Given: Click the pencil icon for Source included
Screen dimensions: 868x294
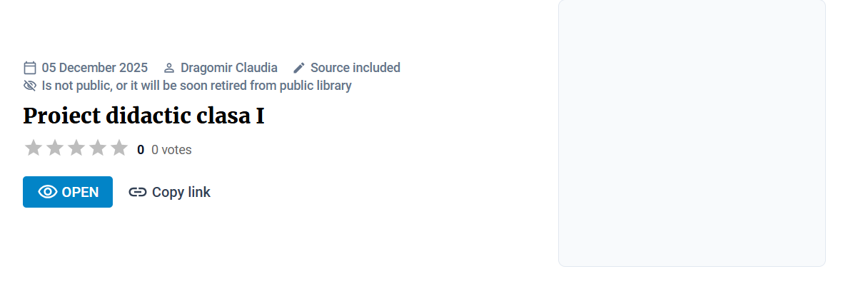Looking at the screenshot, I should [x=299, y=68].
